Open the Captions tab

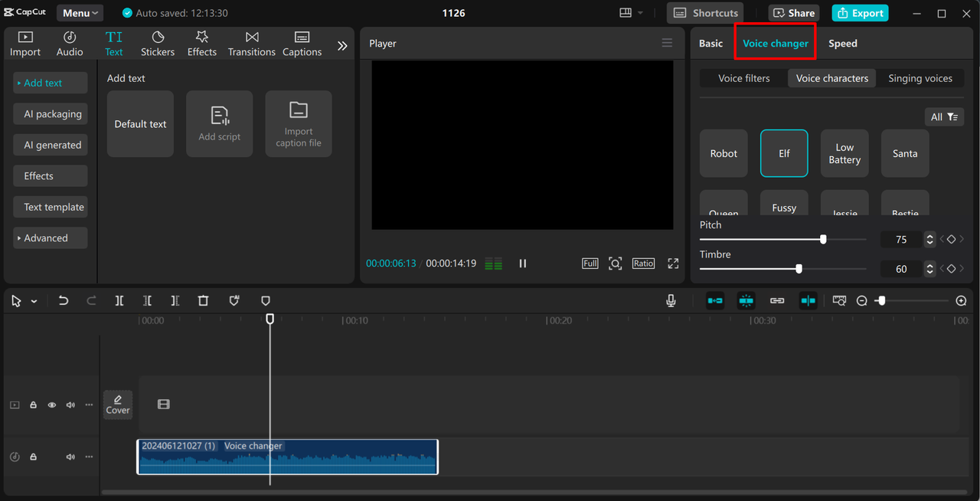pyautogui.click(x=302, y=44)
